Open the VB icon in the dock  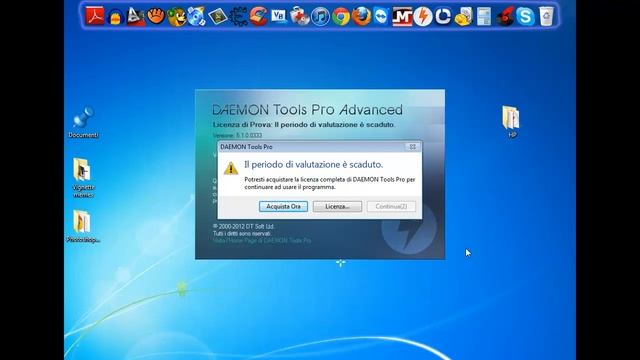(x=279, y=16)
